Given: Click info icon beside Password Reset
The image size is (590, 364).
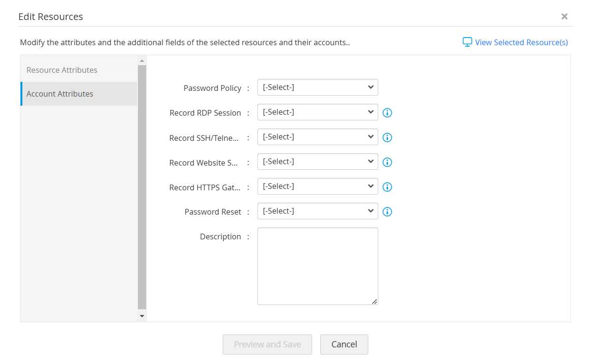Looking at the screenshot, I should click(387, 212).
